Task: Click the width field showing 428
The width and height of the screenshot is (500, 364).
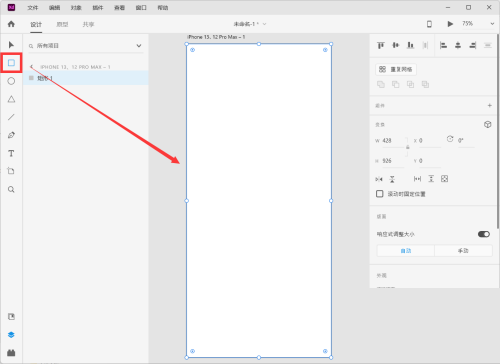Action: point(393,141)
